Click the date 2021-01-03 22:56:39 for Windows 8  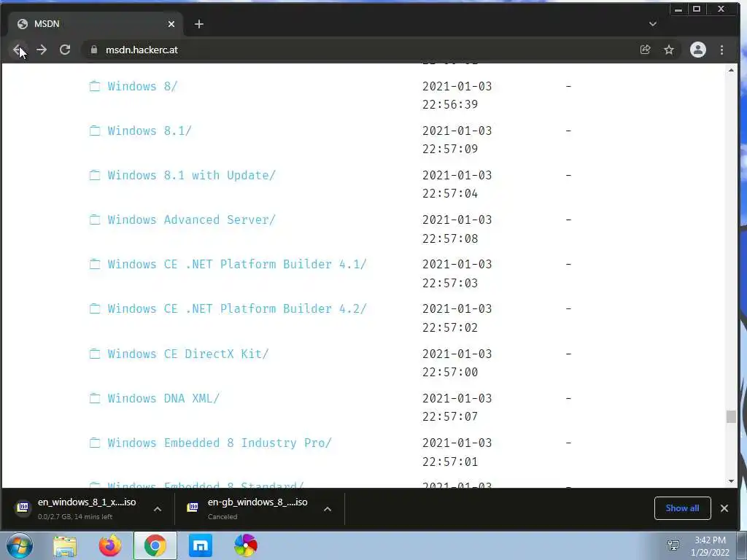tap(457, 96)
